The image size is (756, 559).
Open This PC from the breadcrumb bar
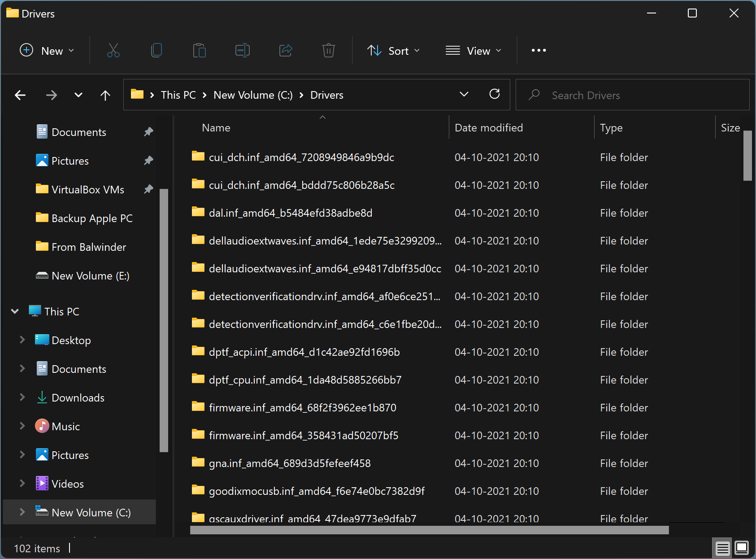(178, 95)
